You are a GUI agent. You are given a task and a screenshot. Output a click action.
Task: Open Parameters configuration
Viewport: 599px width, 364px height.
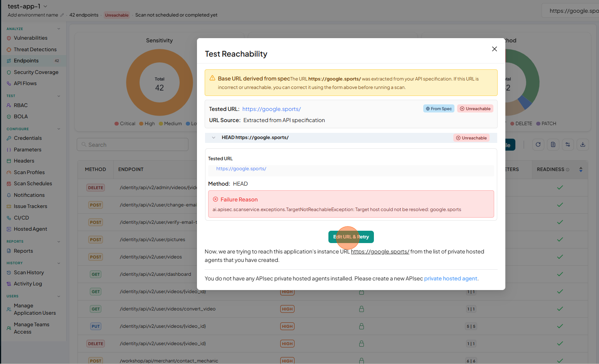click(27, 149)
